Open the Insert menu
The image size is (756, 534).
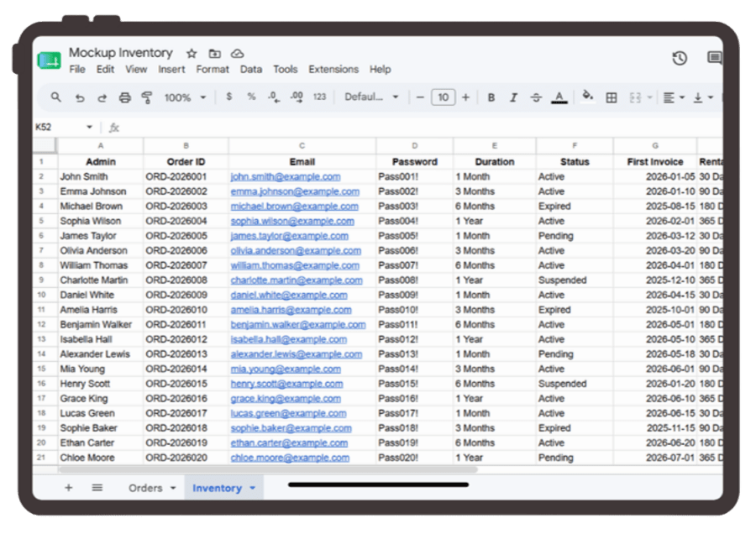171,70
